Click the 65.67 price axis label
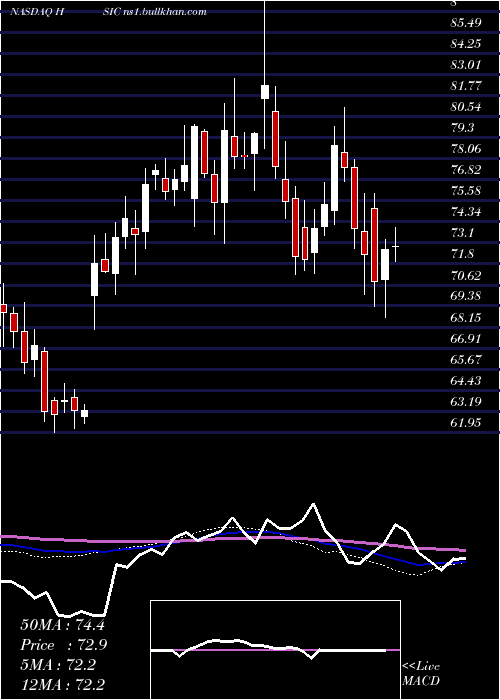The image size is (500, 700). (x=466, y=359)
